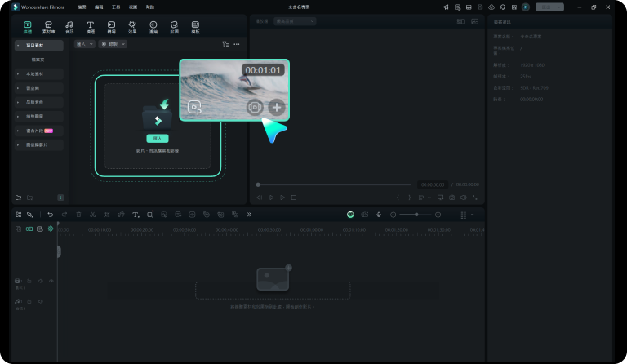Open the apps grid icon in title bar
627x364 pixels.
pos(514,7)
